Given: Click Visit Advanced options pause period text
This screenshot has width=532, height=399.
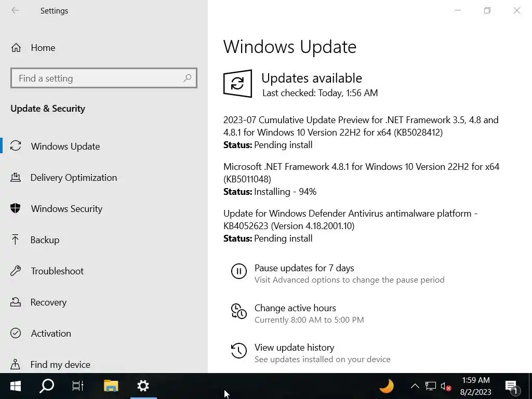Looking at the screenshot, I should tap(350, 280).
